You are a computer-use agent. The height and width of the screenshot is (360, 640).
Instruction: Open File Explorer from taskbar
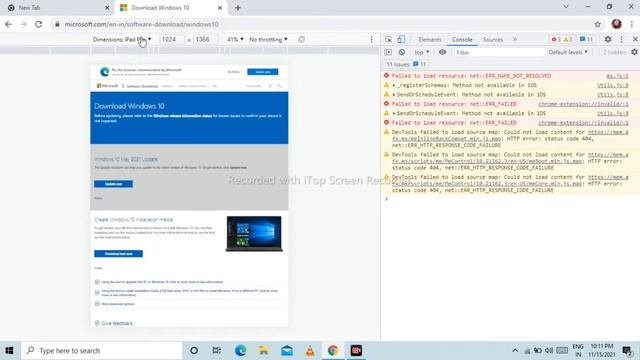[263, 351]
